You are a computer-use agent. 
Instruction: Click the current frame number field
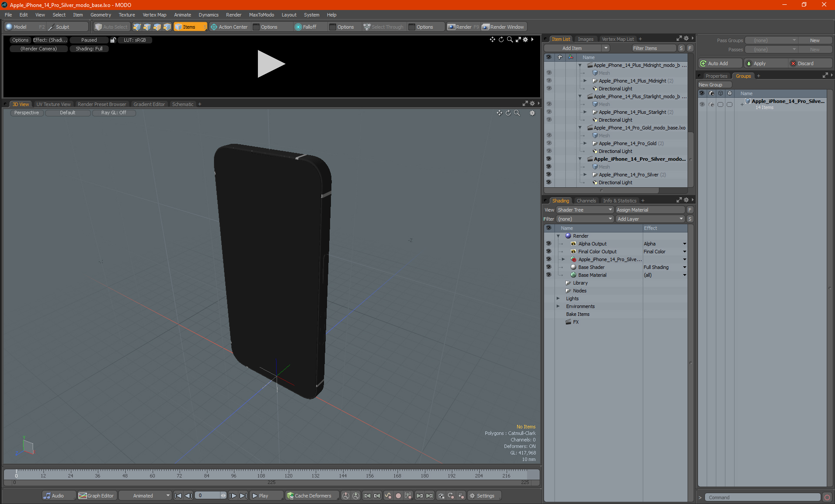pos(208,496)
